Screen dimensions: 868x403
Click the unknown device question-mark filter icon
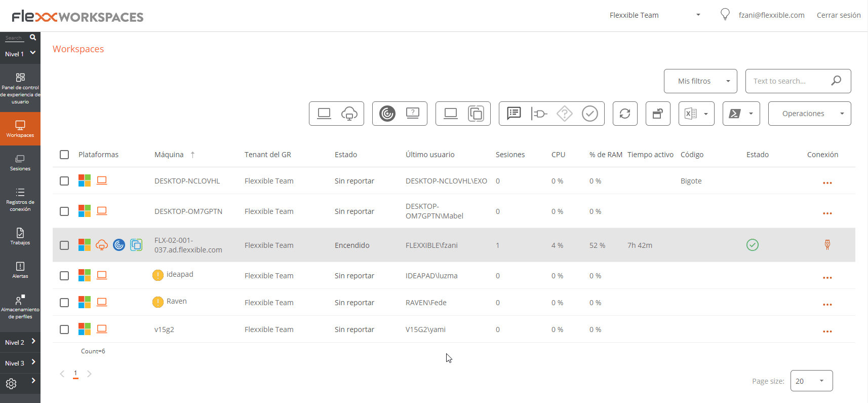[x=413, y=114]
